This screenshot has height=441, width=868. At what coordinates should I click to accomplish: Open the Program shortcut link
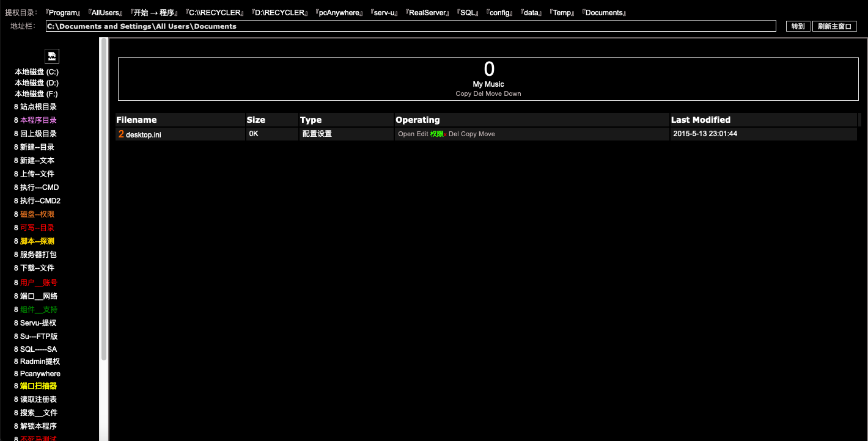[63, 13]
